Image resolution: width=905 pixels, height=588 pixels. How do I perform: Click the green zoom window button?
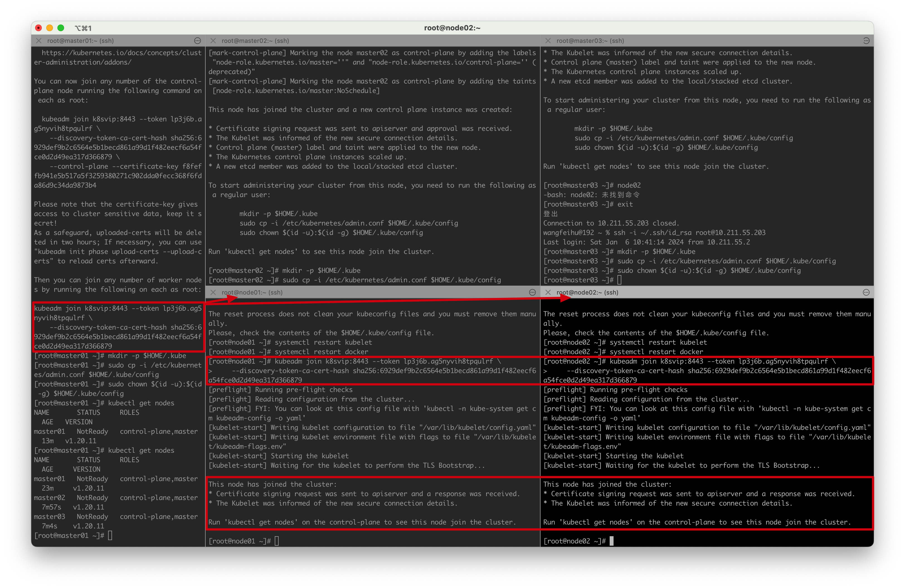coord(60,28)
